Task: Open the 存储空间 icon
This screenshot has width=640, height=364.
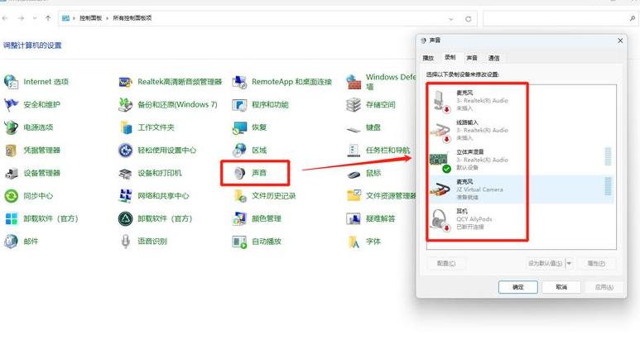Action: click(x=354, y=105)
